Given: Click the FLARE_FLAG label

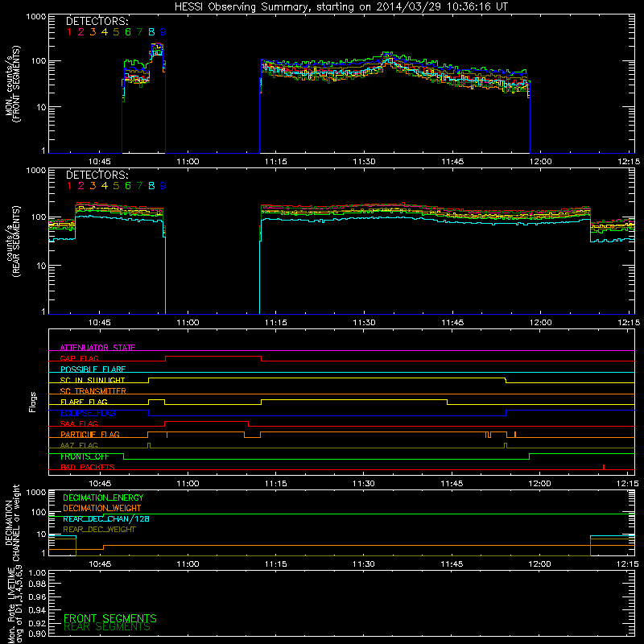Looking at the screenshot, I should 84,402.
